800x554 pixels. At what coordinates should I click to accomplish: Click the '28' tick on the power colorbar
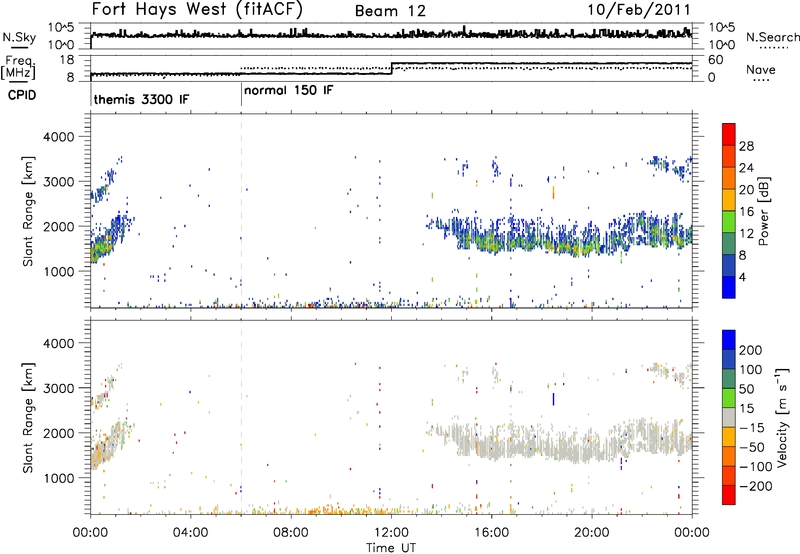[x=746, y=146]
